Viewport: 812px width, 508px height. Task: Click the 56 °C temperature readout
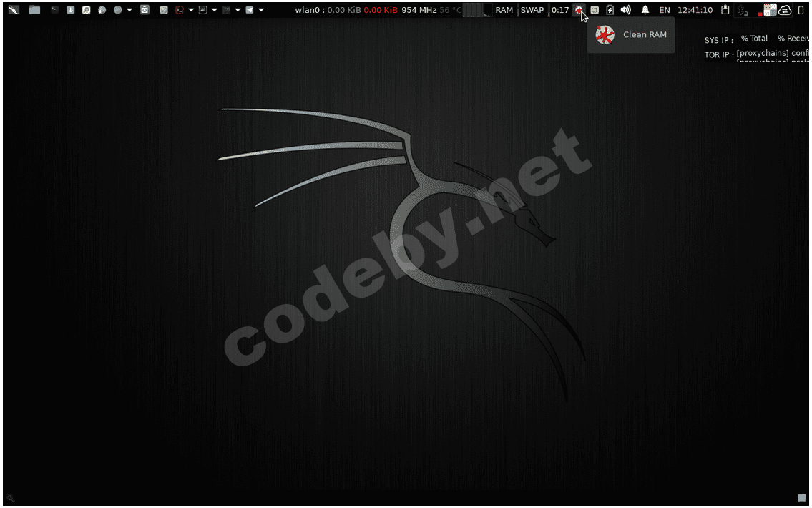point(451,10)
